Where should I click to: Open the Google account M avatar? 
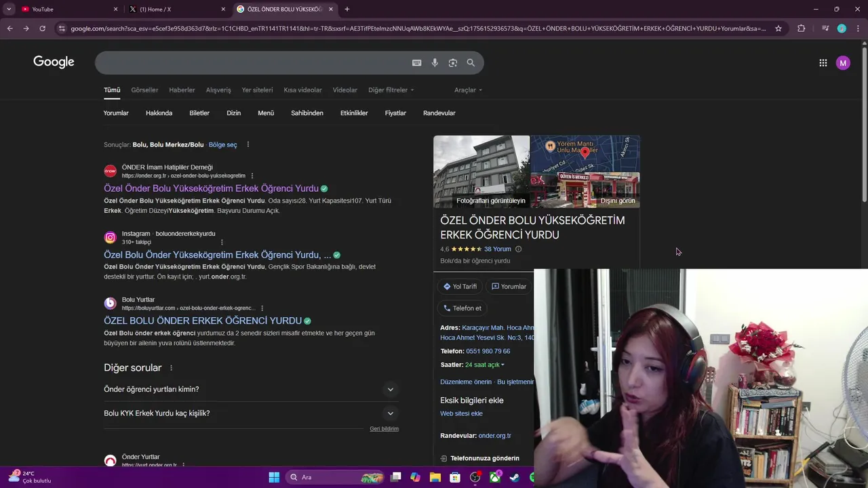[843, 63]
